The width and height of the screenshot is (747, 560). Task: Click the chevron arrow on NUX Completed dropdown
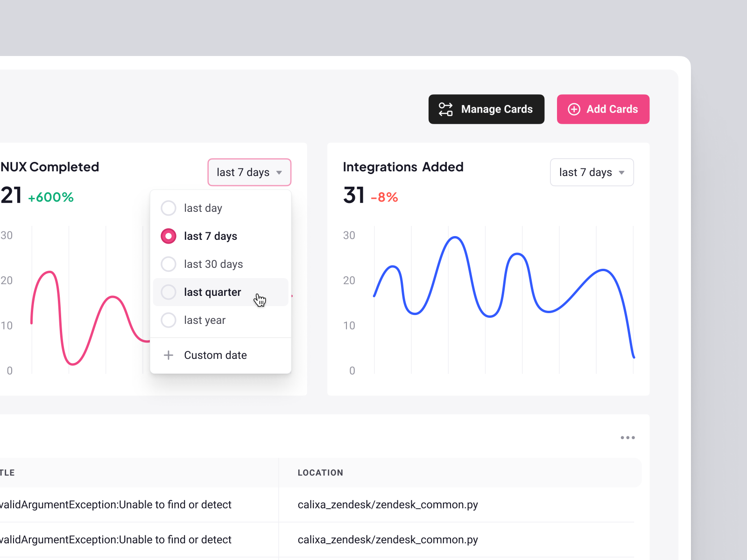click(x=280, y=172)
